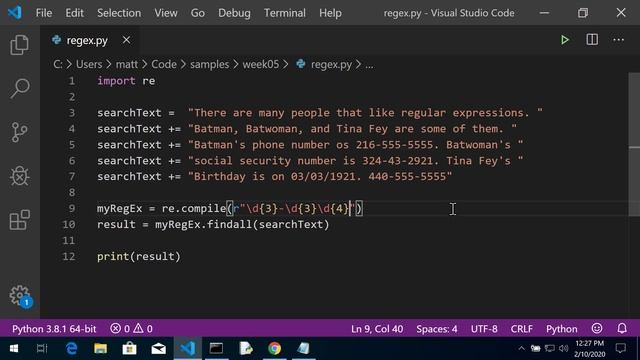This screenshot has height=360, width=640.
Task: Launch Google Chrome from the taskbar
Action: (275, 348)
